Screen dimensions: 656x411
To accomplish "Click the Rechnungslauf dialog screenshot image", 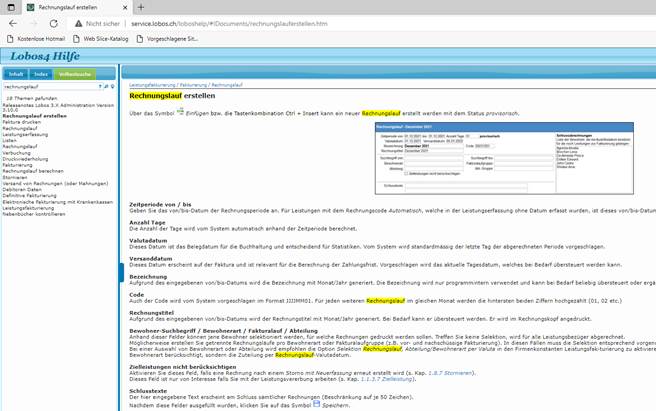I will [504, 158].
